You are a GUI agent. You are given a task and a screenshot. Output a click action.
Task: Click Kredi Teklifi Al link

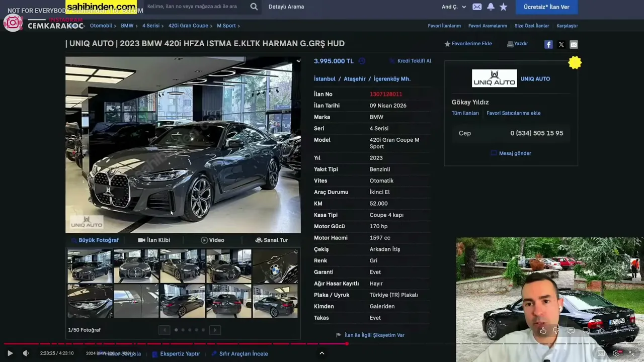tap(414, 61)
